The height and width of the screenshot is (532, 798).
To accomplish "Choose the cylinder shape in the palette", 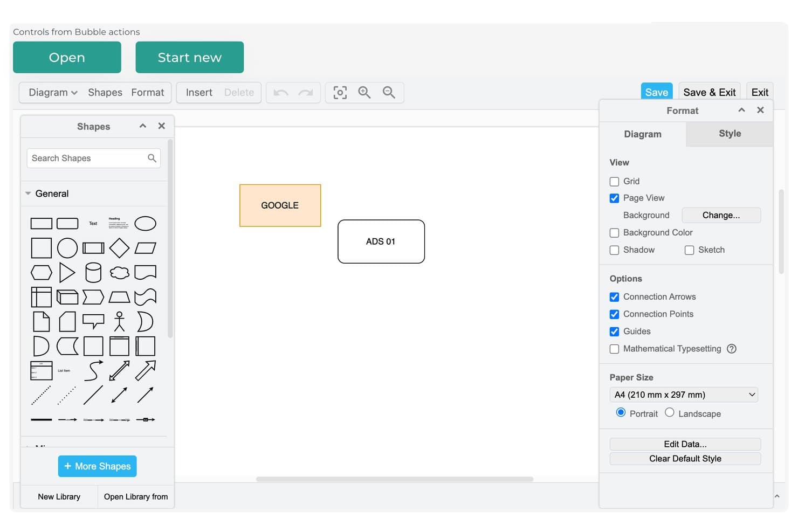I will pos(93,273).
